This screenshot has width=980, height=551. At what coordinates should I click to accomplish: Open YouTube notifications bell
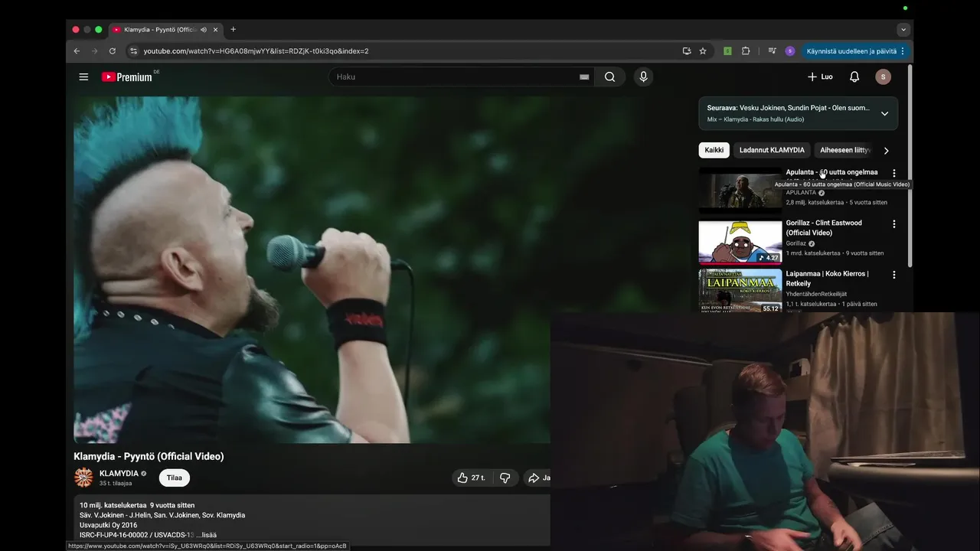click(x=854, y=77)
